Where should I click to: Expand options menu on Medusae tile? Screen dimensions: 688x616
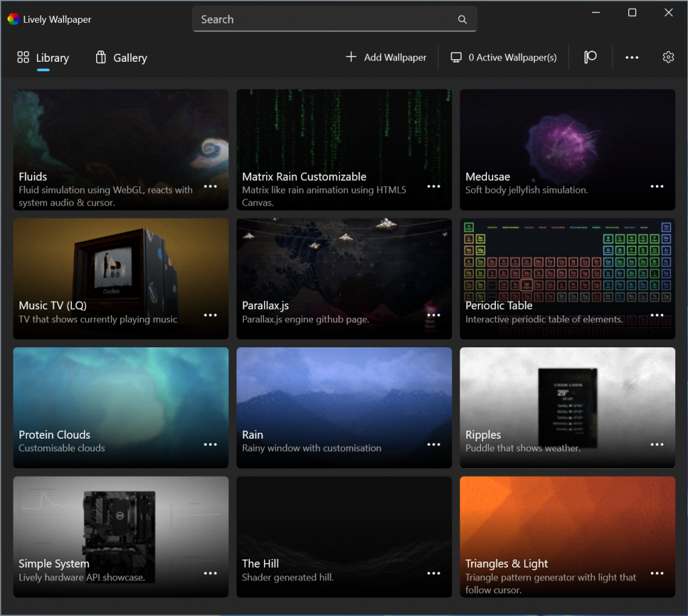[657, 186]
